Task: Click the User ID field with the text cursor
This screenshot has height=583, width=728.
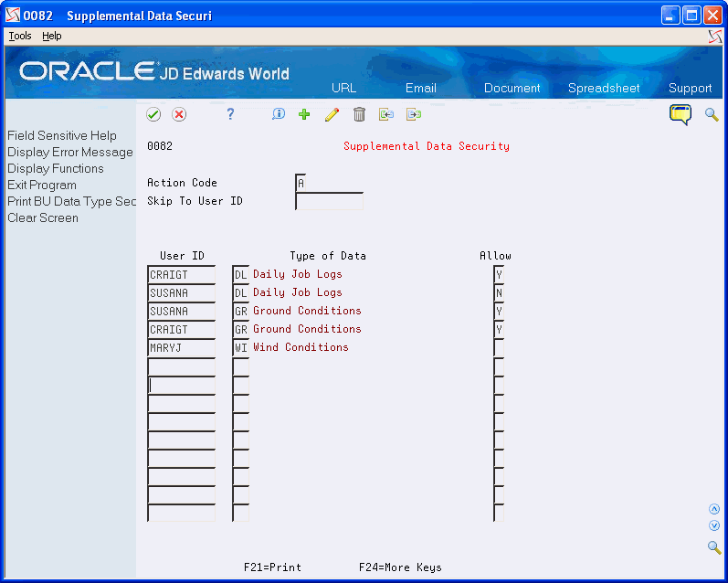Action: (x=182, y=386)
